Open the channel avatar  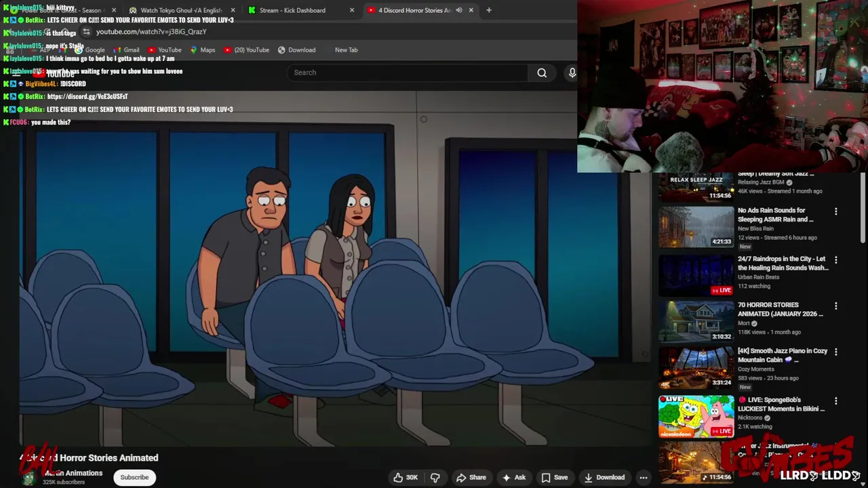click(x=28, y=477)
